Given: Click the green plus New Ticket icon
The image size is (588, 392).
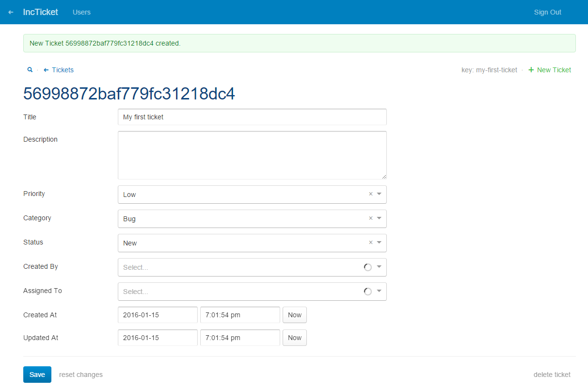Looking at the screenshot, I should coord(531,70).
